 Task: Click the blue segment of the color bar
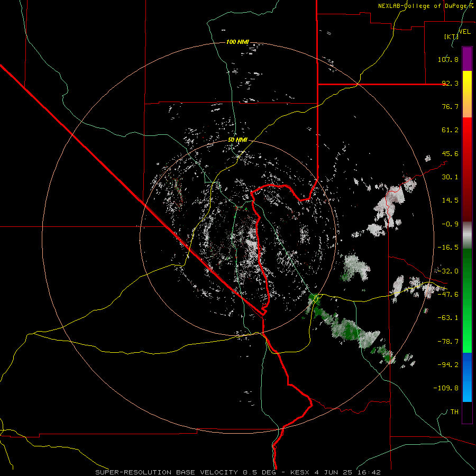[x=467, y=377]
